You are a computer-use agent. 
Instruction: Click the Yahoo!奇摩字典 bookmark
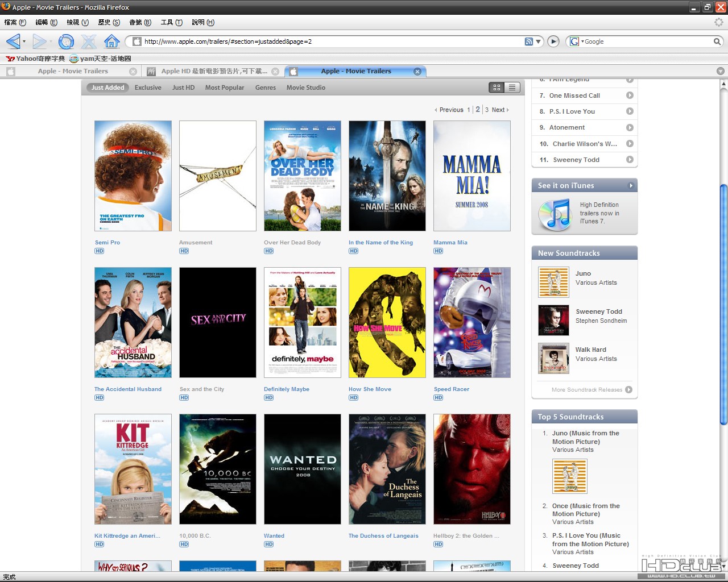pyautogui.click(x=36, y=59)
